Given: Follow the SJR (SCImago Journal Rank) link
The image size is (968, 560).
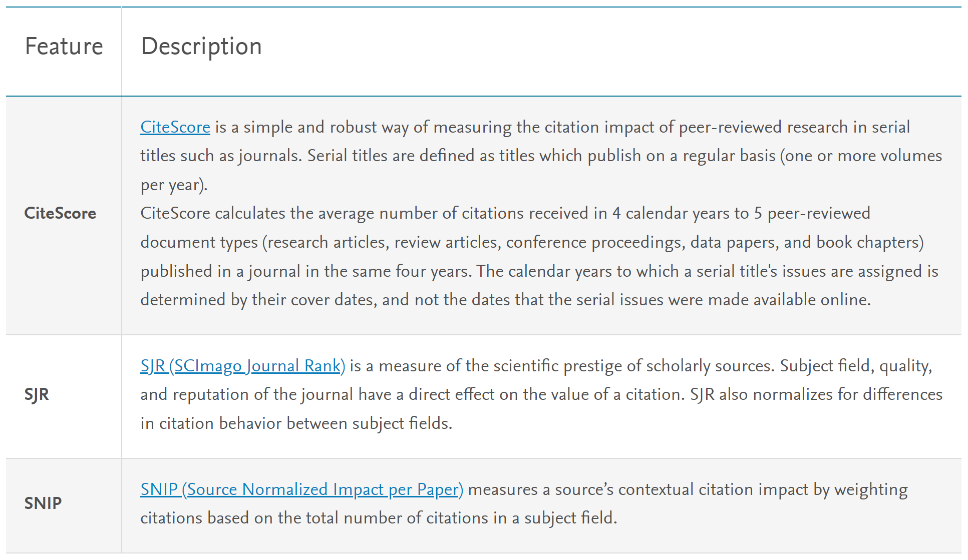Looking at the screenshot, I should pos(242,366).
